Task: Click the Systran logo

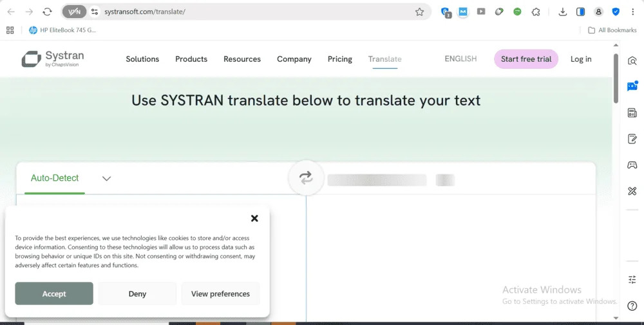Action: [53, 59]
